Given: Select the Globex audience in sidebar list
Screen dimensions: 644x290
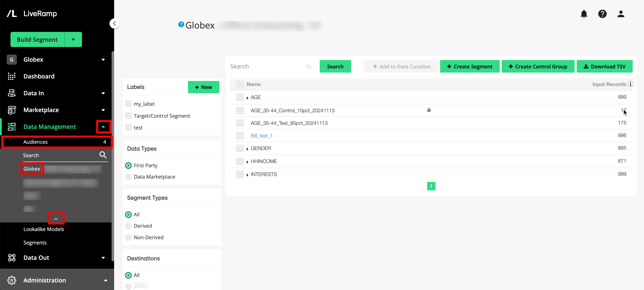Looking at the screenshot, I should tap(32, 169).
